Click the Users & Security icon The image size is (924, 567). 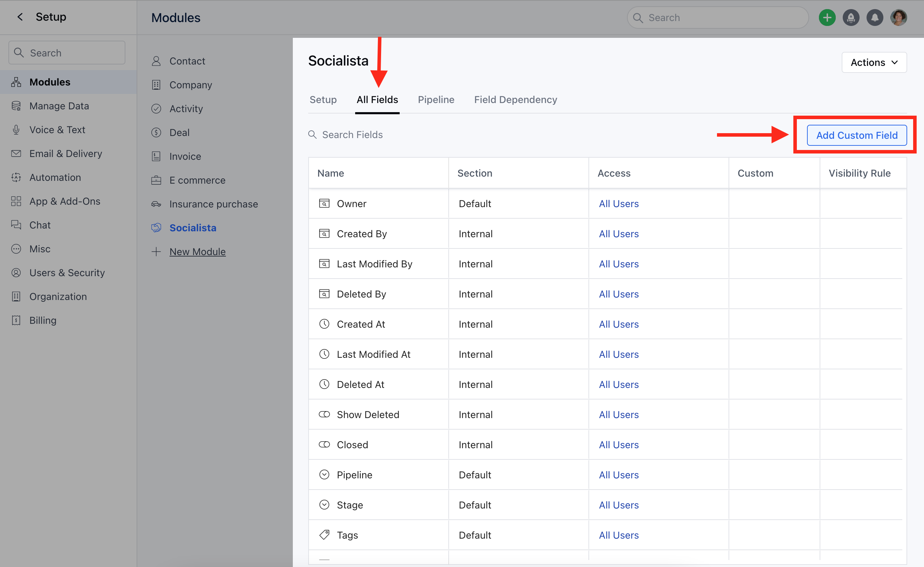tap(16, 272)
